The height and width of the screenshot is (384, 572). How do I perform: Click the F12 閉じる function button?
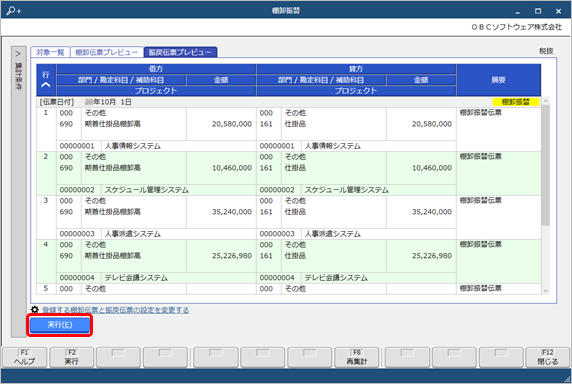click(x=548, y=357)
